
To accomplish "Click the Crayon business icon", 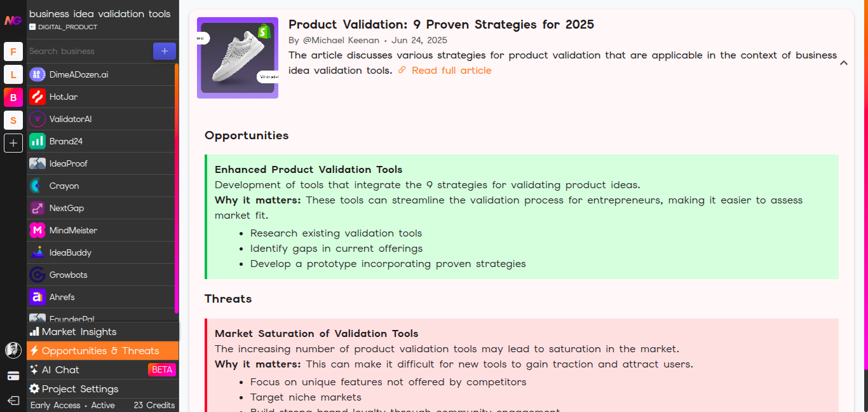I will (38, 186).
